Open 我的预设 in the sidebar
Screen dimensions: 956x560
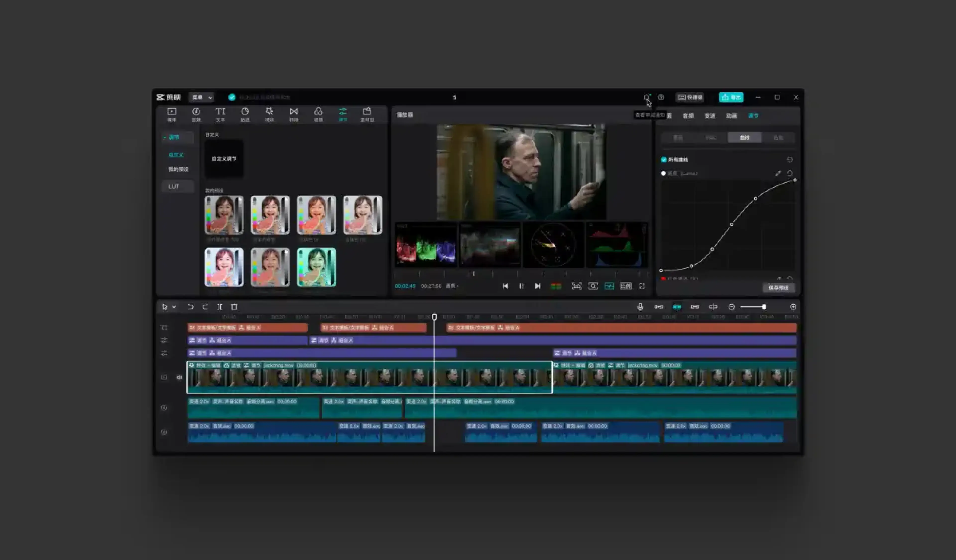coord(178,169)
